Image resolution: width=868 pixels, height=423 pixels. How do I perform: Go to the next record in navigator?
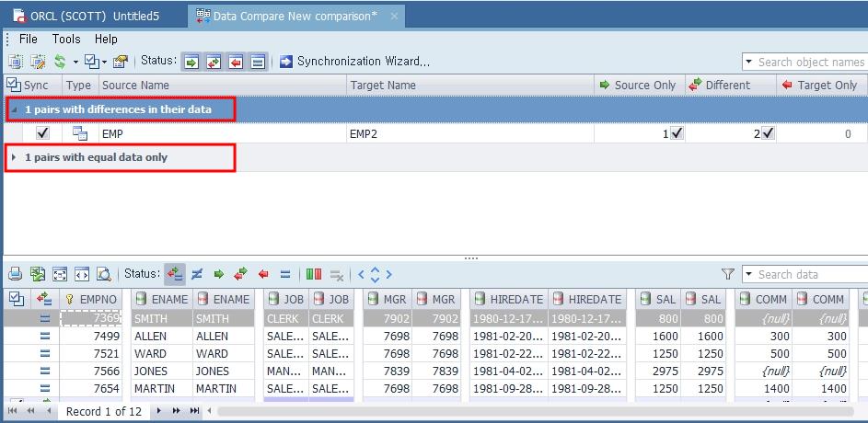(x=159, y=411)
